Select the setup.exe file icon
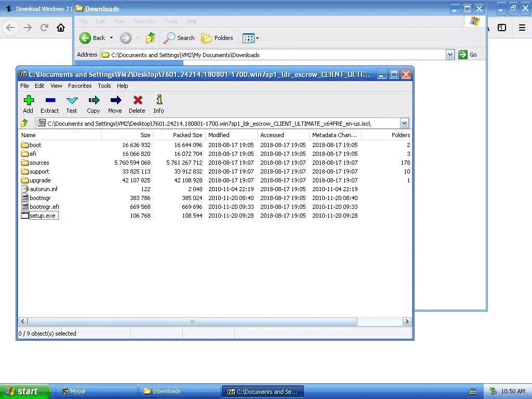532x399 pixels. click(x=25, y=216)
